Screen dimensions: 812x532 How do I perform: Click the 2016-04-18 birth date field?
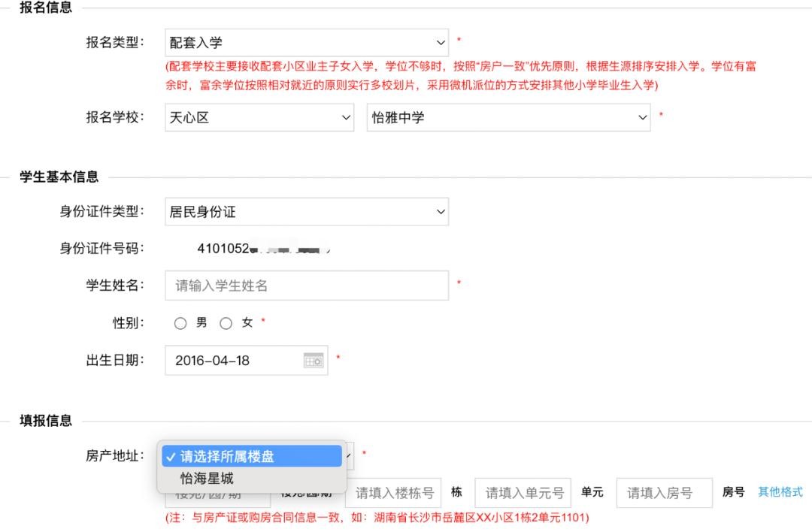(233, 361)
